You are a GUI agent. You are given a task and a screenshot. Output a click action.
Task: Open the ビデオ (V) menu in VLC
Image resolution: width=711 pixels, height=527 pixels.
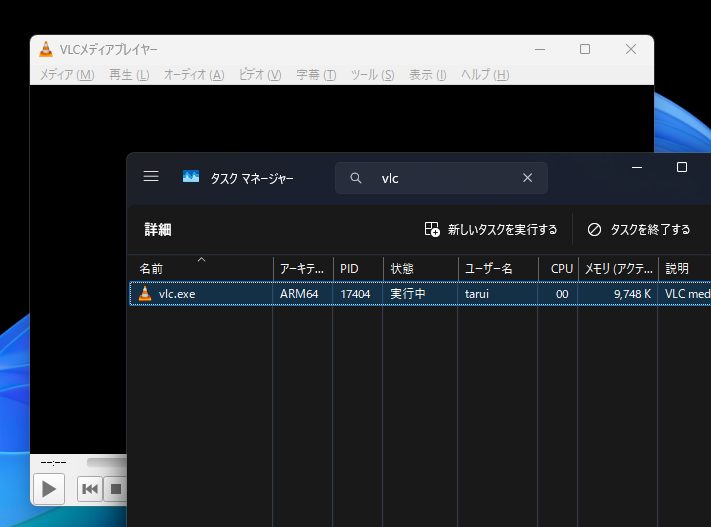click(x=260, y=74)
